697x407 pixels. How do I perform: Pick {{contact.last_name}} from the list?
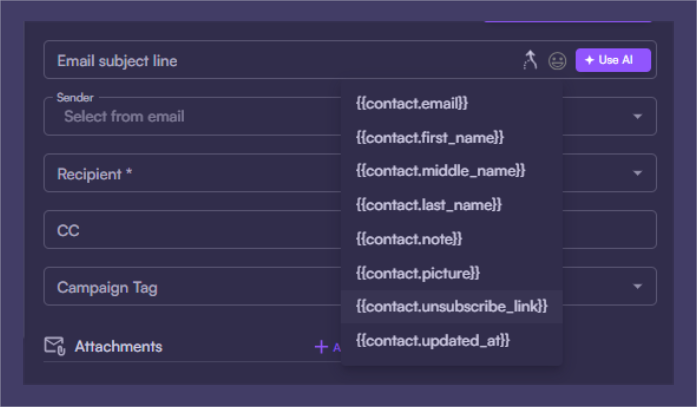pyautogui.click(x=429, y=204)
